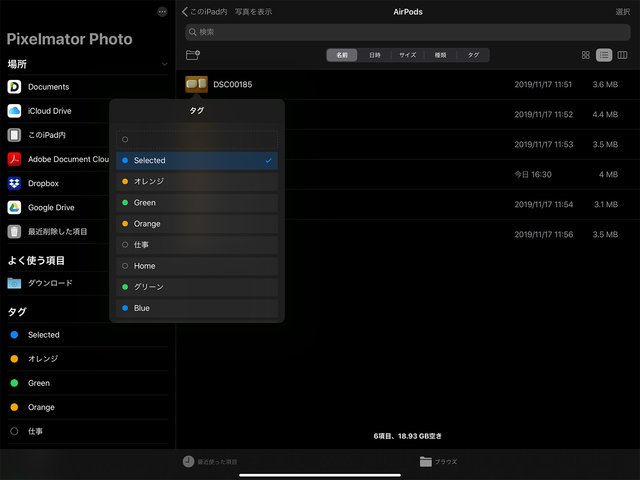Focus the 検索 search field

click(x=407, y=32)
